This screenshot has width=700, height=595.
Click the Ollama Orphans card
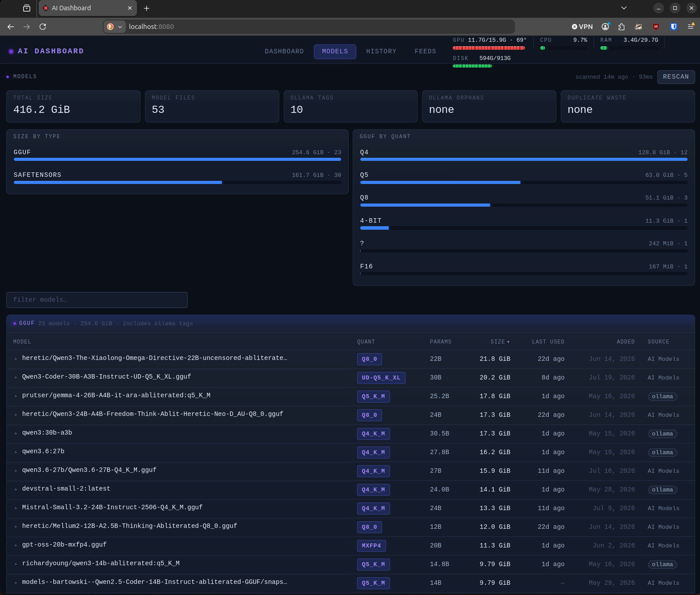489,106
